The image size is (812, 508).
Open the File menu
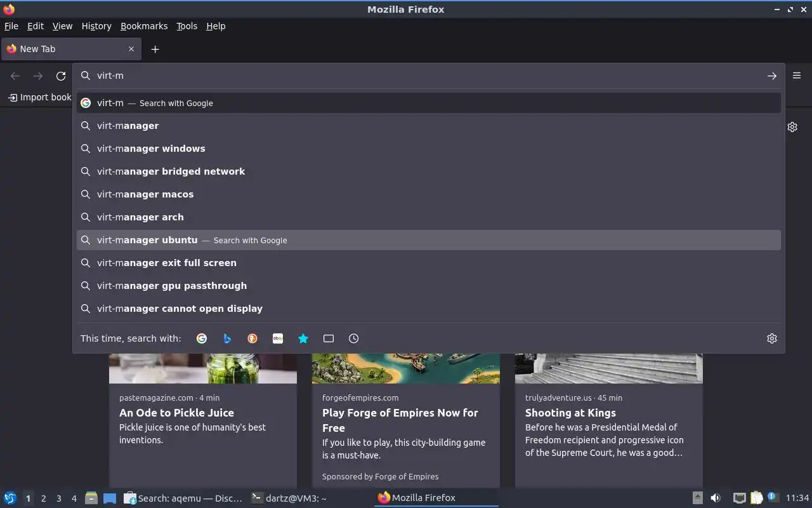click(x=11, y=26)
